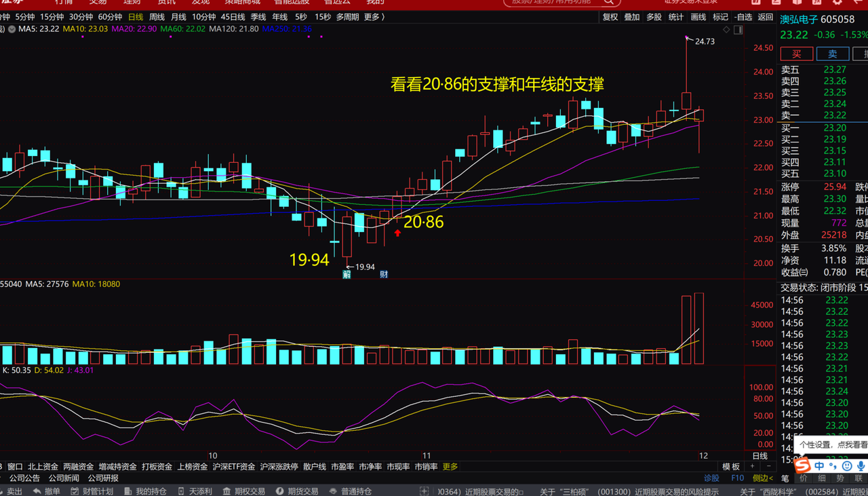This screenshot has width=868, height=496.
Task: Open the 统计 statistics tool
Action: coord(676,17)
